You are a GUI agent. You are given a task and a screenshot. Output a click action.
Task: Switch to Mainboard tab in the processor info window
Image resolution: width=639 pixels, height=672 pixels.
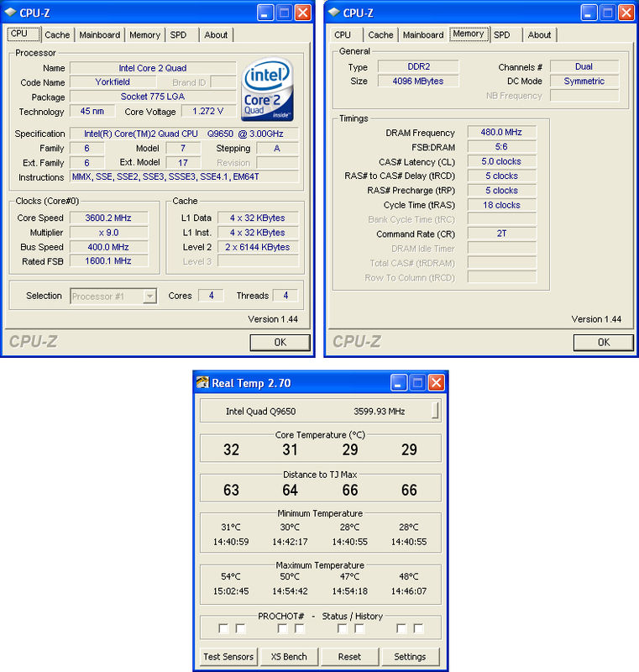100,35
